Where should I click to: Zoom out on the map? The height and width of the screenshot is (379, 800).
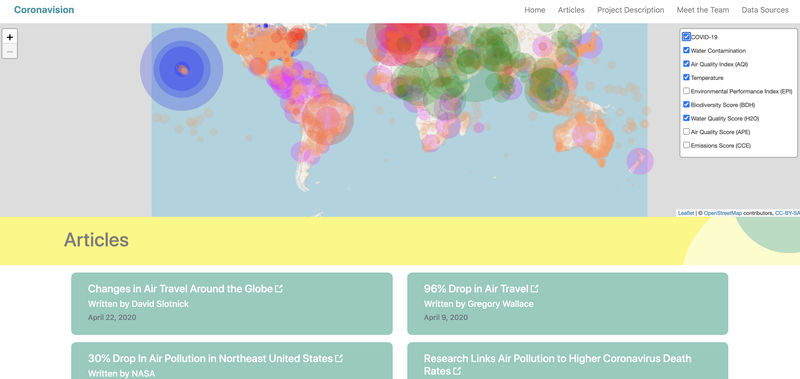[10, 51]
